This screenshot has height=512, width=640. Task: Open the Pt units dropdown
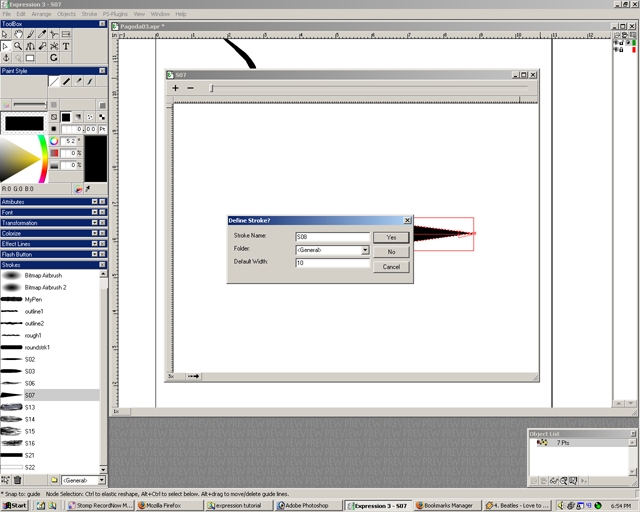tap(102, 129)
